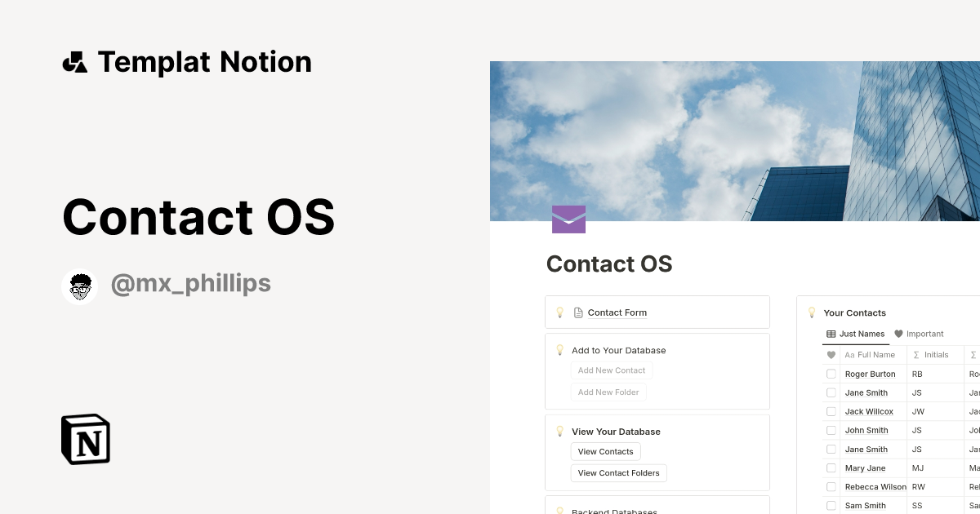The width and height of the screenshot is (980, 514).
Task: Expand the Backend Databases section
Action: (613, 511)
